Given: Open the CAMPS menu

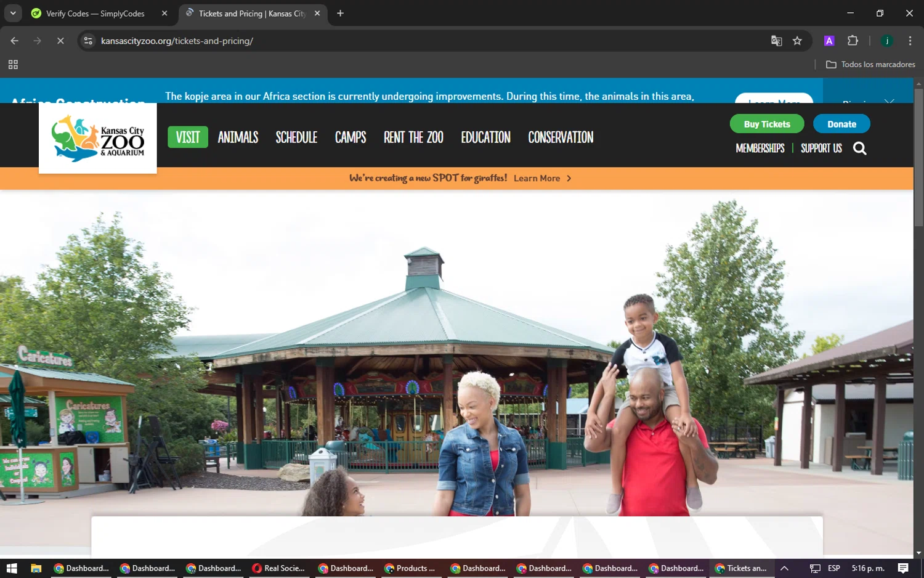Looking at the screenshot, I should (351, 137).
